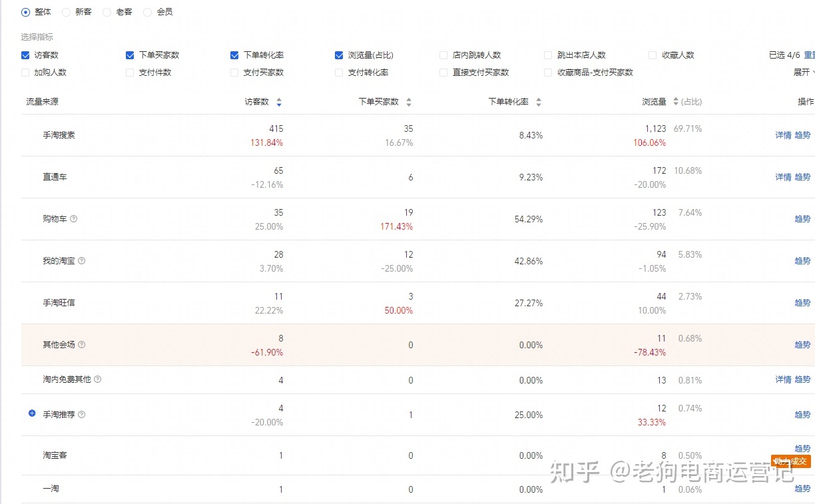Click page views 1,123 value
The height and width of the screenshot is (504, 815).
point(655,128)
